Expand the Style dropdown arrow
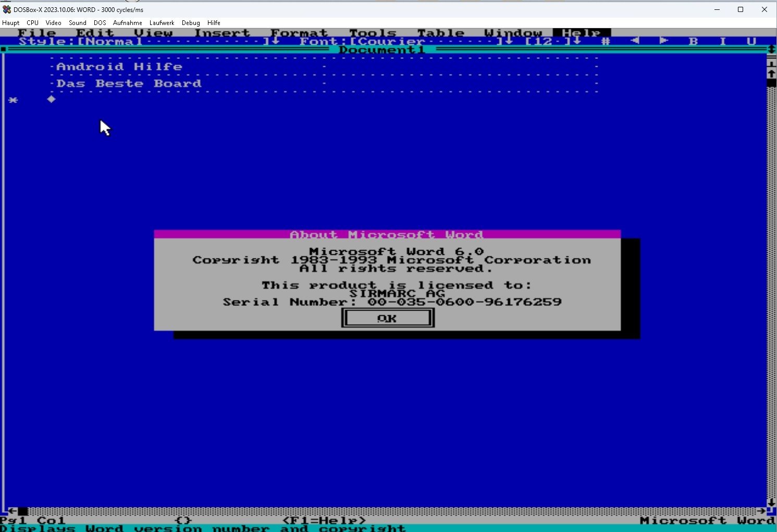Viewport: 777px width, 532px height. [276, 41]
